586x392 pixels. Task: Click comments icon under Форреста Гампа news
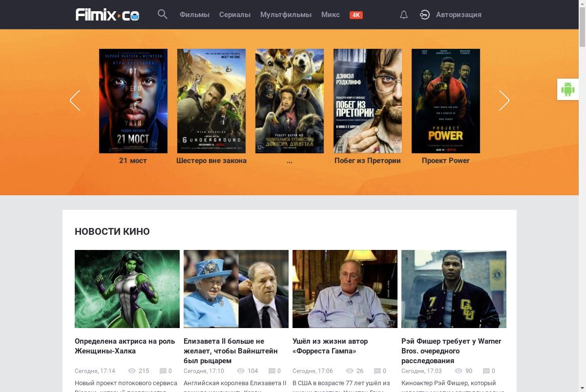(x=377, y=371)
